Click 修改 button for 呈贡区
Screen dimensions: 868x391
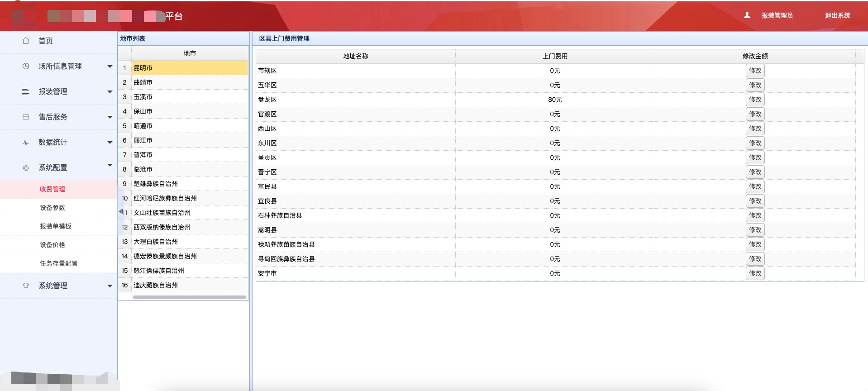[x=755, y=157]
